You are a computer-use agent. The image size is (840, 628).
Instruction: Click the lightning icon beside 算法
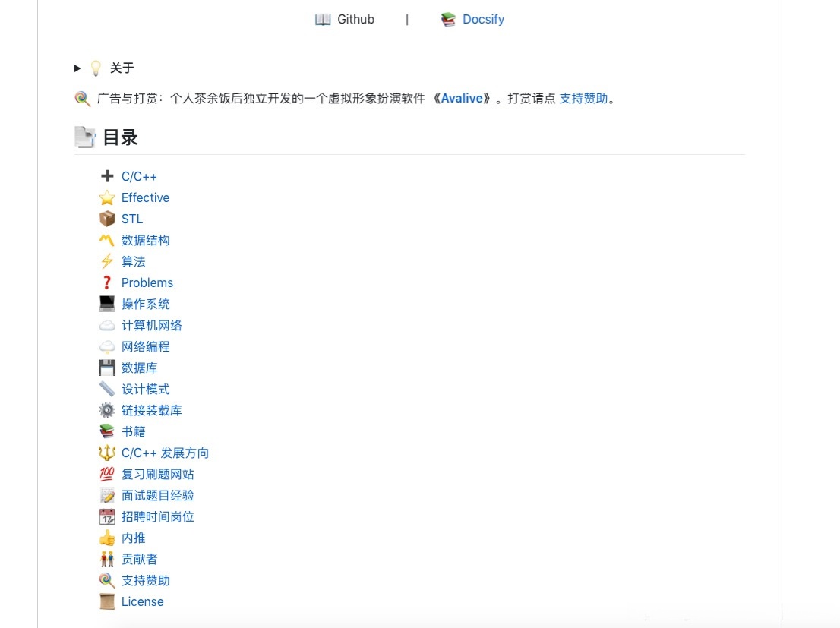point(107,261)
